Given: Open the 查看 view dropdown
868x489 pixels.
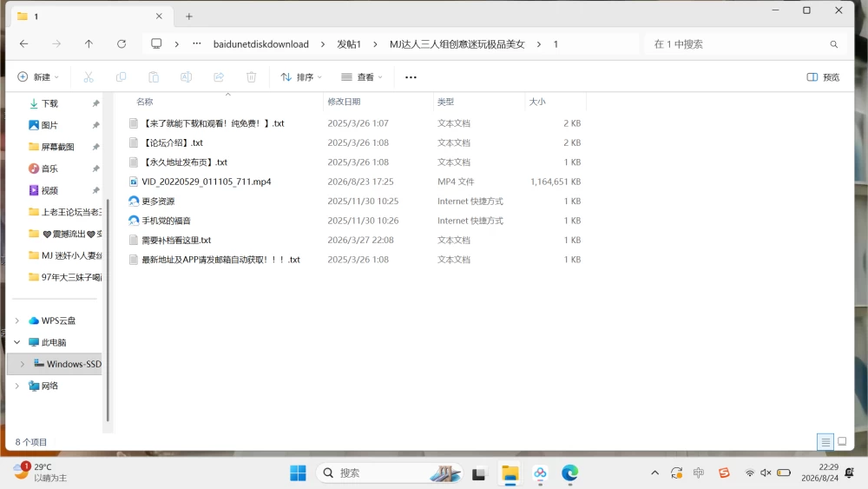Looking at the screenshot, I should click(x=361, y=77).
